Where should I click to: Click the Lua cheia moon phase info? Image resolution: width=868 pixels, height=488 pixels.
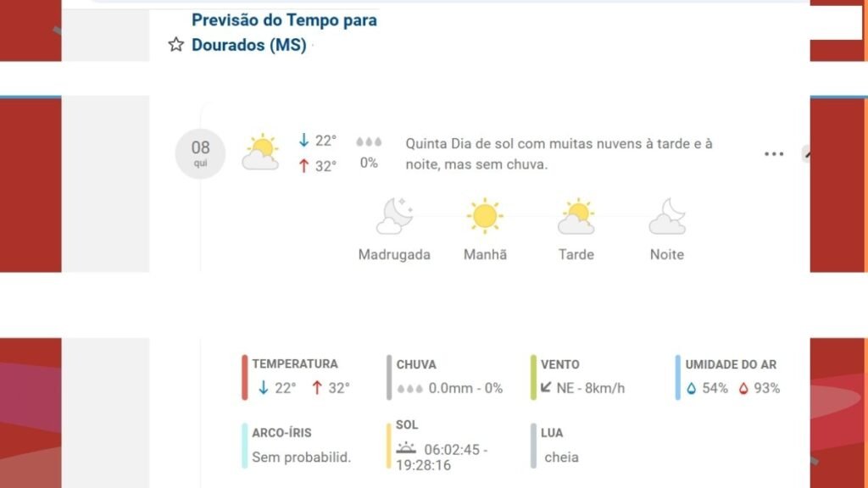tap(561, 457)
